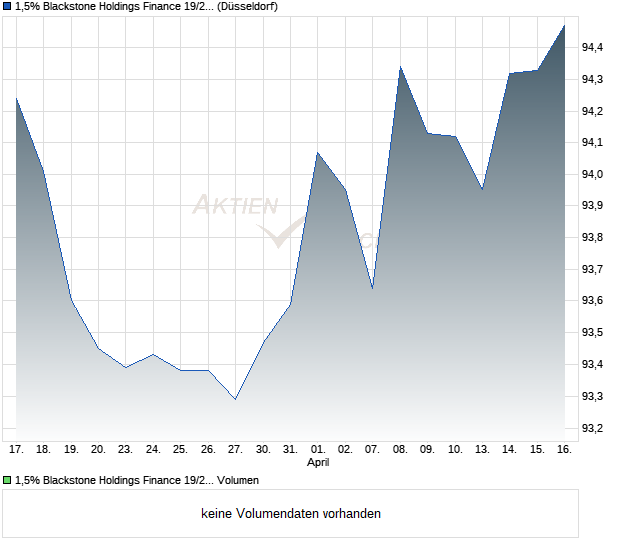The height and width of the screenshot is (546, 620).
Task: Click the '25.' date axis label
Action: (180, 450)
